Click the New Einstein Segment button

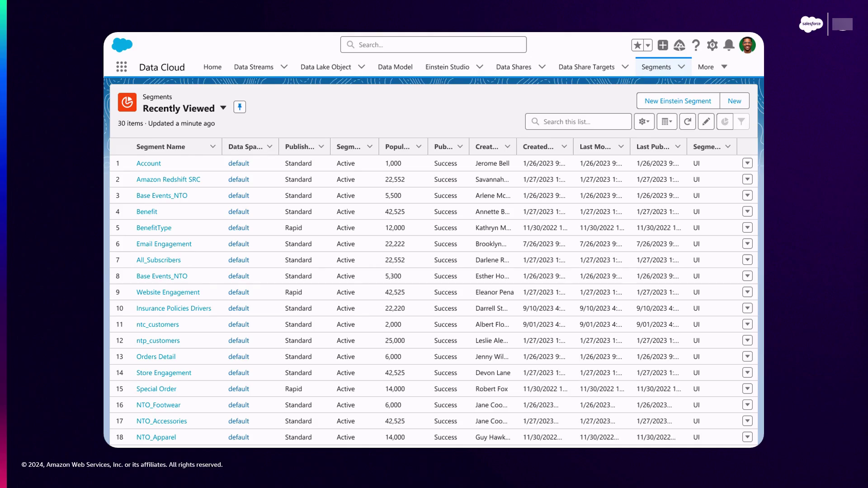point(678,101)
